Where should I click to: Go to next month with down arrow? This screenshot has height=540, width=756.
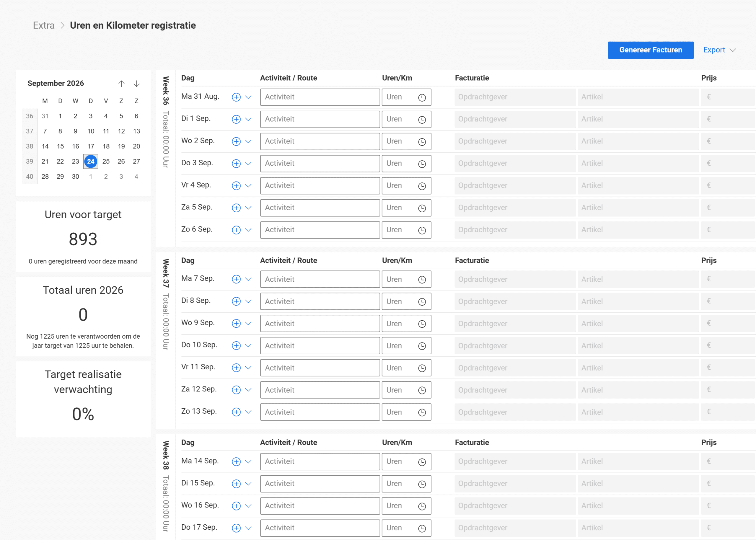click(x=136, y=84)
